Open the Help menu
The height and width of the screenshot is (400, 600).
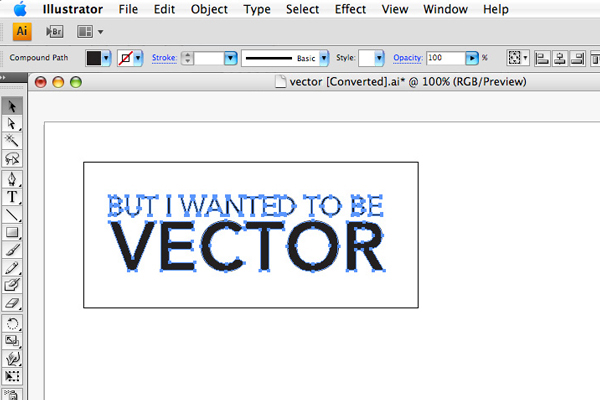pos(496,9)
